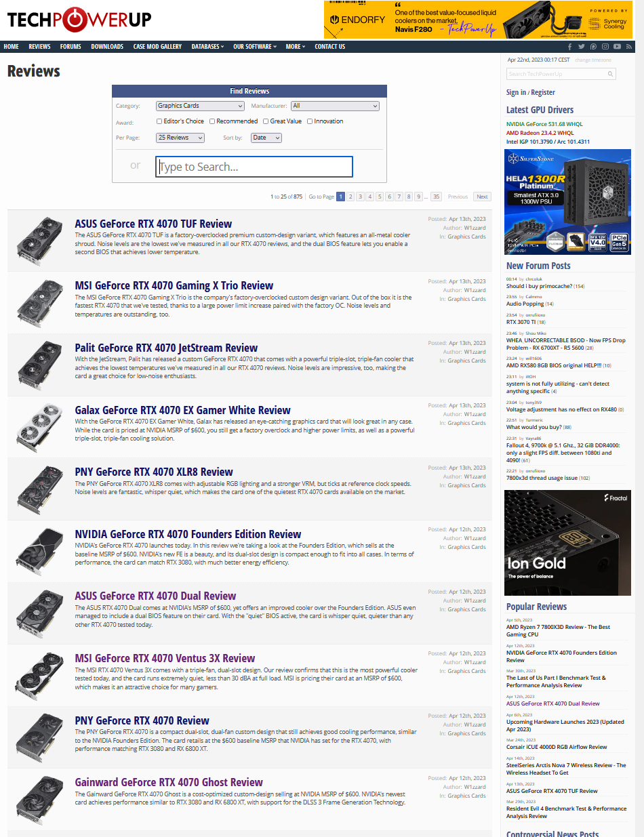The width and height of the screenshot is (644, 837).
Task: Open 'What would you buy?' forum post
Action: coord(534,427)
